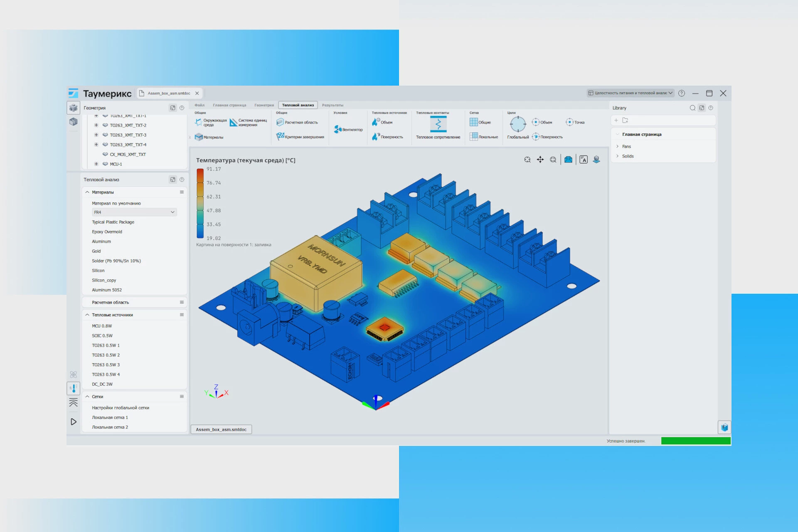
Task: Open the Геометрия ribbon tab
Action: (x=264, y=105)
